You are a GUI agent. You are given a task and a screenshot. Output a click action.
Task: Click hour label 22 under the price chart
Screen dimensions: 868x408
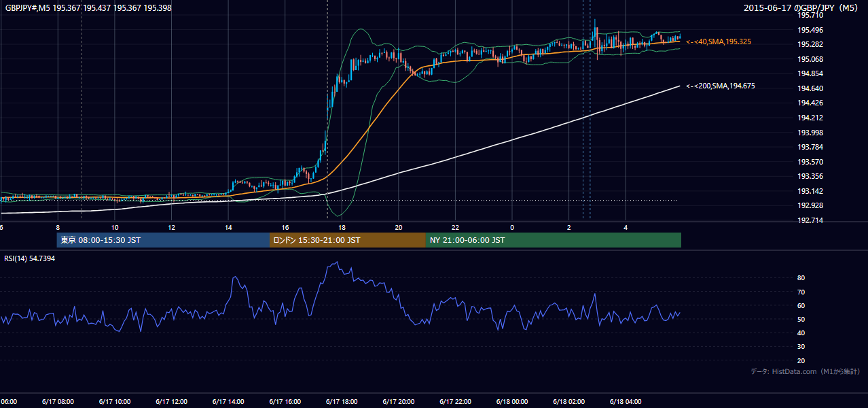455,227
